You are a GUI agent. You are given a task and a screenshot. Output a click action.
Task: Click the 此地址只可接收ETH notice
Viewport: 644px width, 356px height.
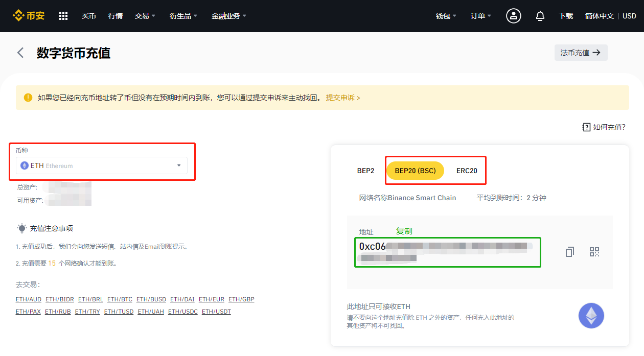click(379, 306)
